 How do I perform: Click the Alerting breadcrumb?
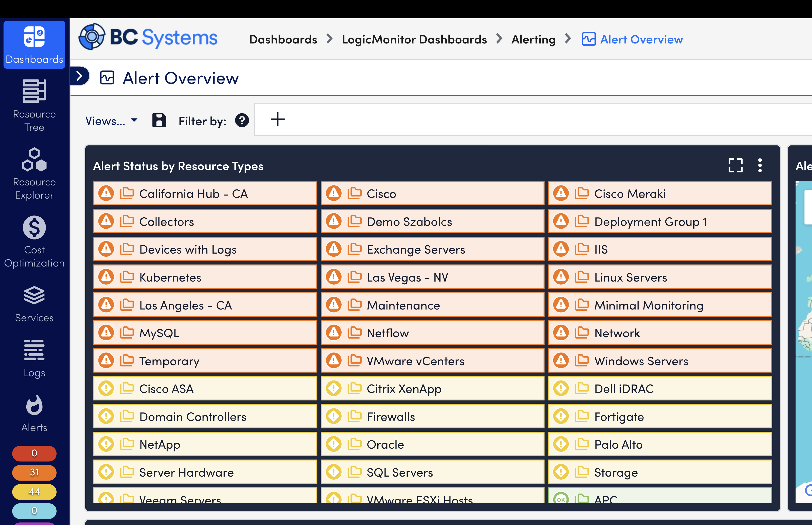533,39
